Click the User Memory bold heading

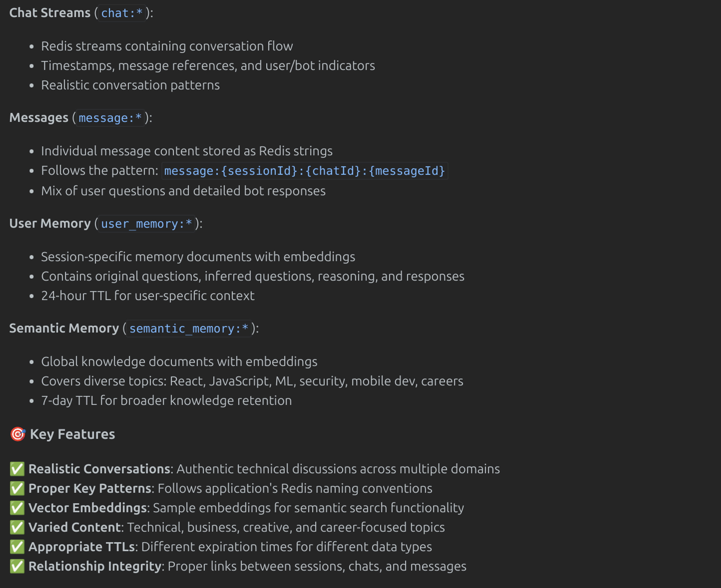50,224
